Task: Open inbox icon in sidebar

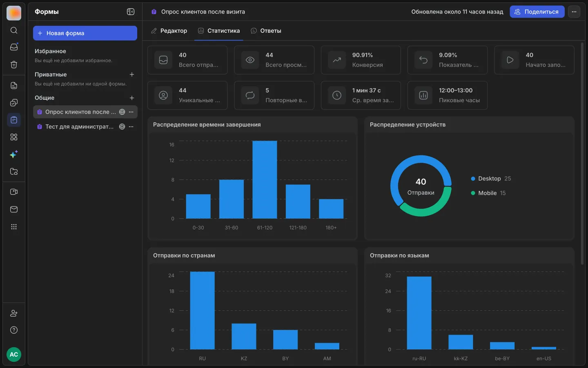Action: point(14,47)
